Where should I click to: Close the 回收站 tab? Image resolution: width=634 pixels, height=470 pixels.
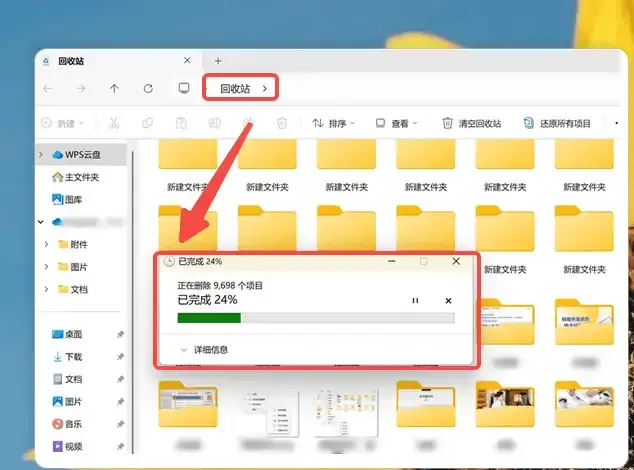point(187,60)
